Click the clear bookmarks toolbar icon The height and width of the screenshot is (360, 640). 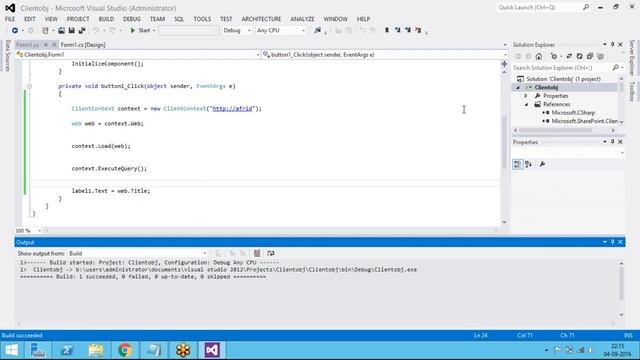click(418, 30)
